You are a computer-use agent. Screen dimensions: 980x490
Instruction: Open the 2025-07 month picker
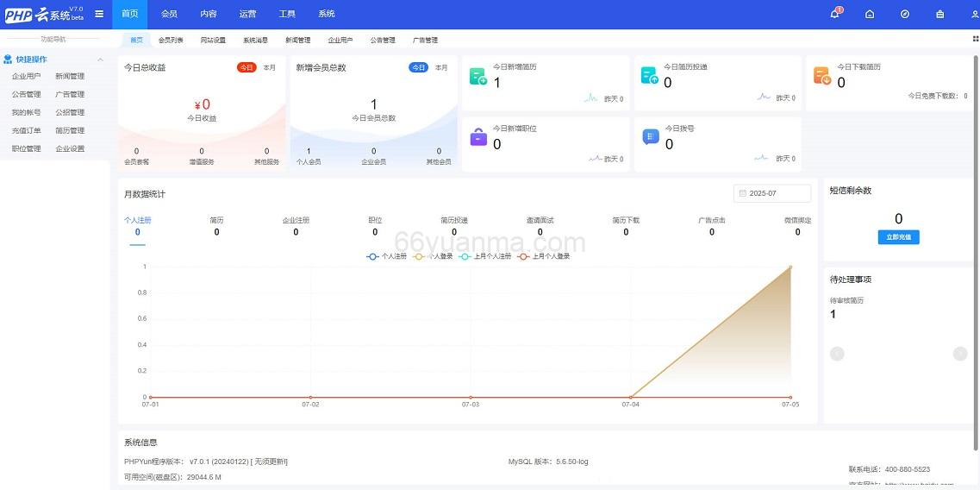click(772, 193)
